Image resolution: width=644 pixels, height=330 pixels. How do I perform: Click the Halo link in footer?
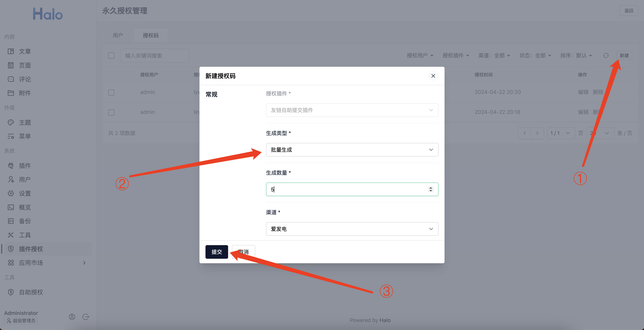tap(385, 320)
